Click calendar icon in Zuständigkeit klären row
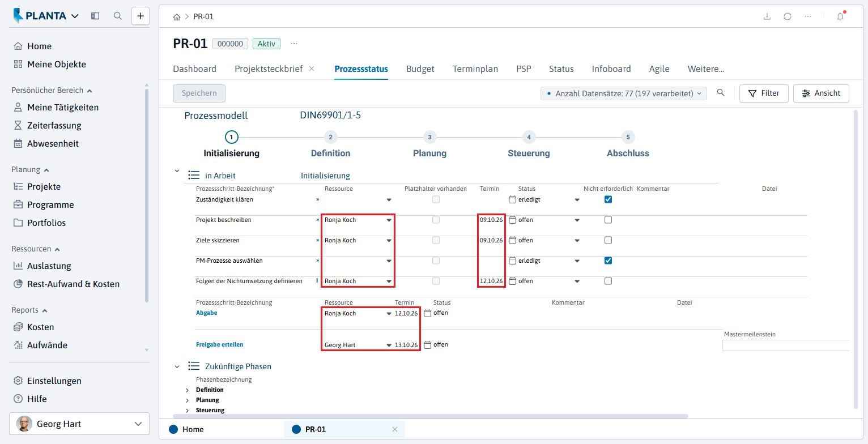The width and height of the screenshot is (868, 444). click(513, 199)
